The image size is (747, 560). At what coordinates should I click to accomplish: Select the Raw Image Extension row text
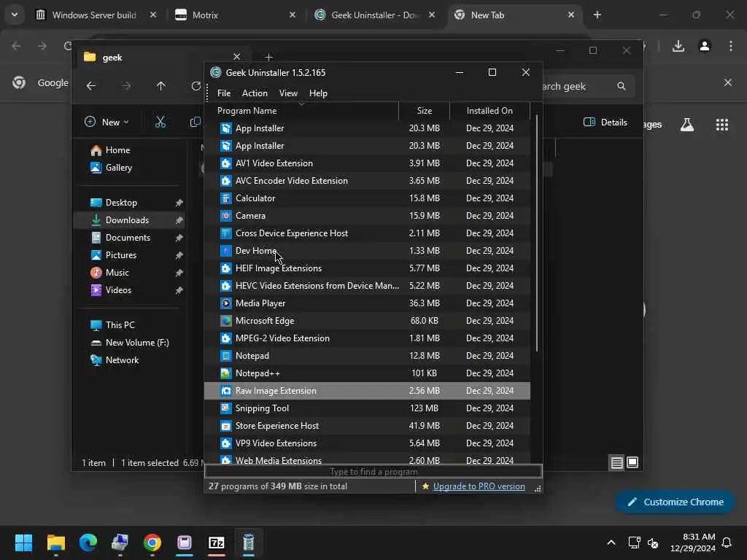pyautogui.click(x=276, y=391)
